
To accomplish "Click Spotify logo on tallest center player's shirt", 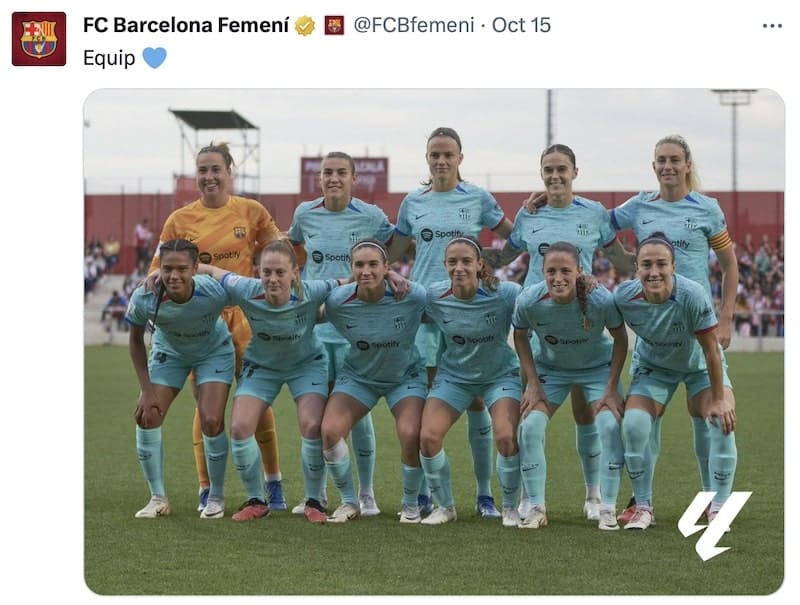I will tap(442, 234).
